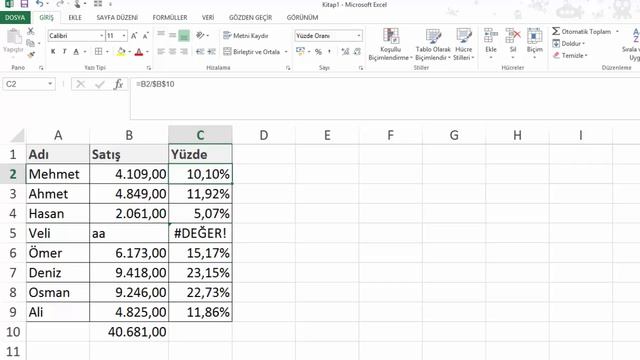Screen dimensions: 640x360
Task: Toggle center text horizontally
Action: (172, 51)
